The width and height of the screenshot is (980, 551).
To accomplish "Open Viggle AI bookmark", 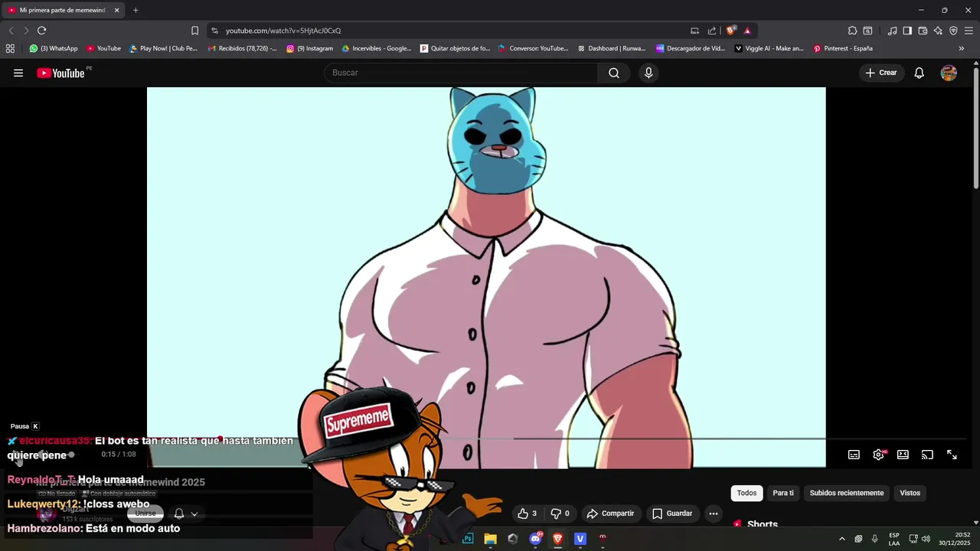I will click(x=769, y=48).
